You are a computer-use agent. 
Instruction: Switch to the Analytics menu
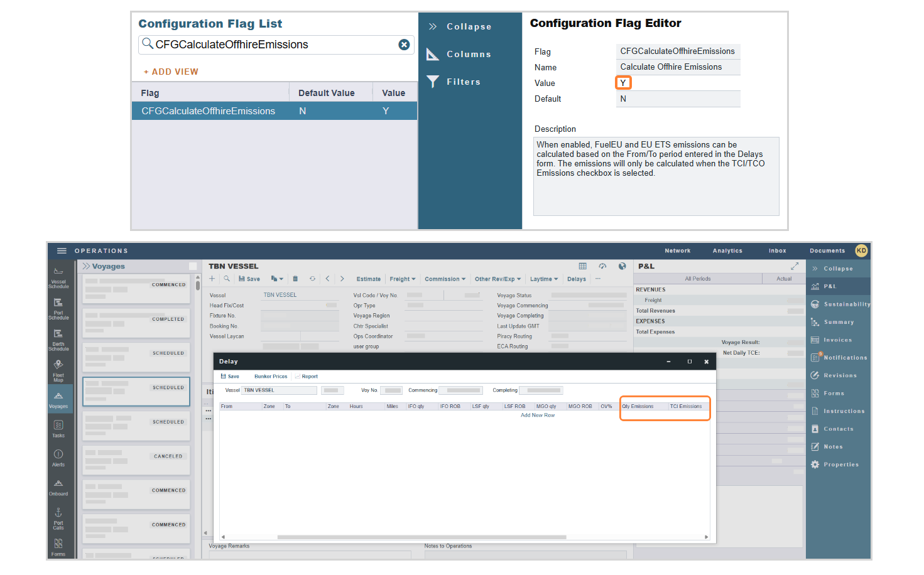(x=727, y=250)
